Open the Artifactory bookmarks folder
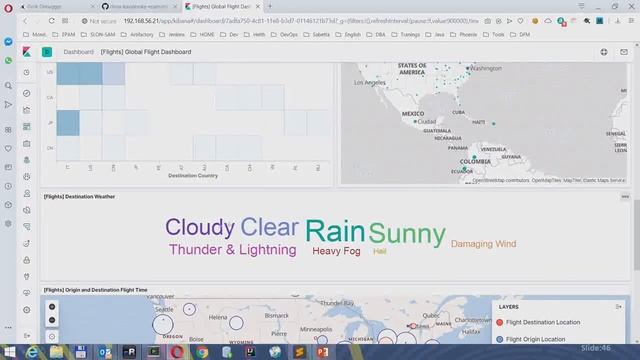 138,35
